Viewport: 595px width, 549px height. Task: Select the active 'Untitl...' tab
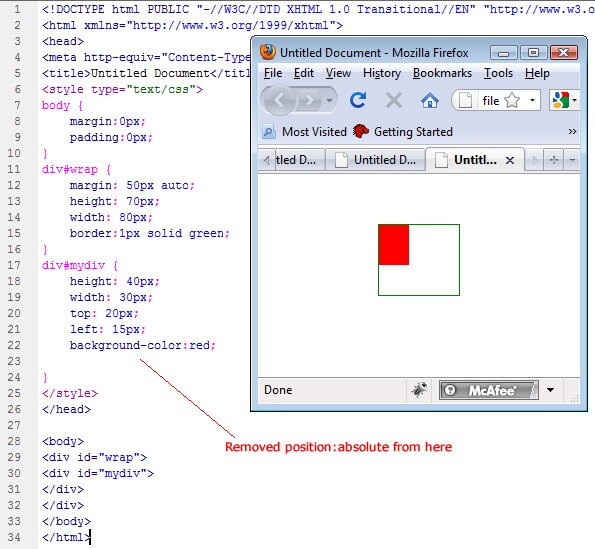475,160
